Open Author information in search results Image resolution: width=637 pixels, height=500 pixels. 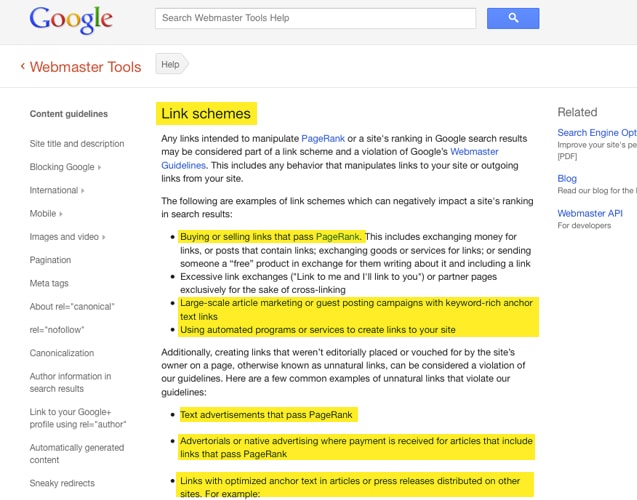click(x=70, y=382)
